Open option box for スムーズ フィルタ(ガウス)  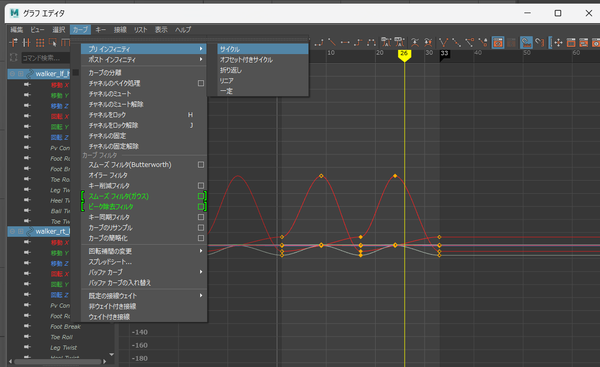[x=201, y=196]
